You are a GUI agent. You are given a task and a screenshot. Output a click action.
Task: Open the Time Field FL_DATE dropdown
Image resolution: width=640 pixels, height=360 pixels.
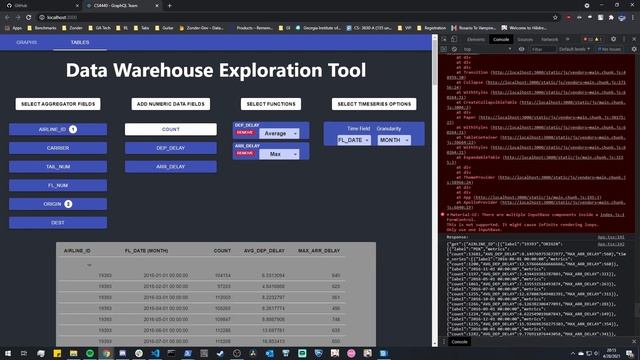[354, 140]
